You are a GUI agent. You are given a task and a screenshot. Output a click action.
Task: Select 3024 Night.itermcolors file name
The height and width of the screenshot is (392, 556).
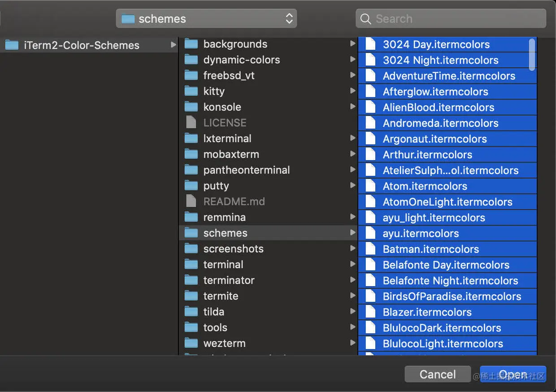441,60
